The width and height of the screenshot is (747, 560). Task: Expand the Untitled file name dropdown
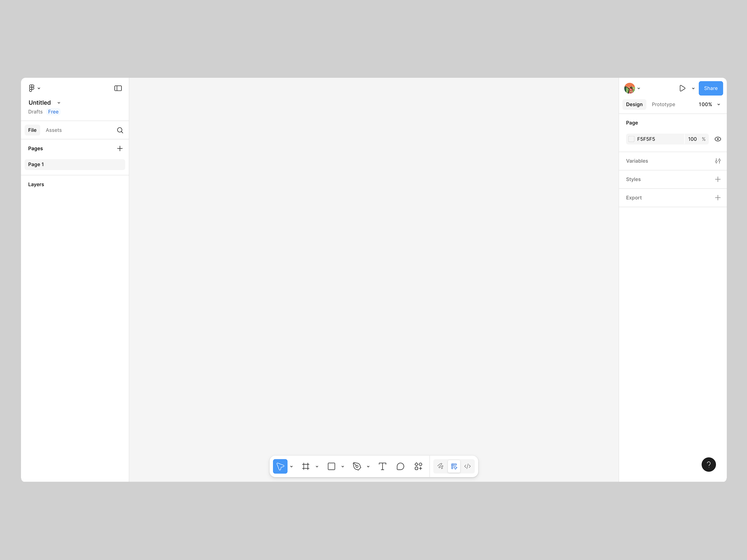click(59, 103)
